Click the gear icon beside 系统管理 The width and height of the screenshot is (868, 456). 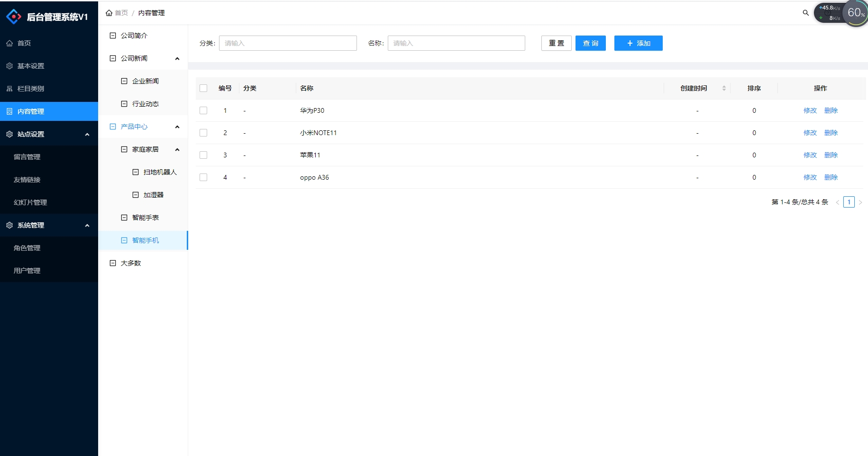(x=9, y=225)
